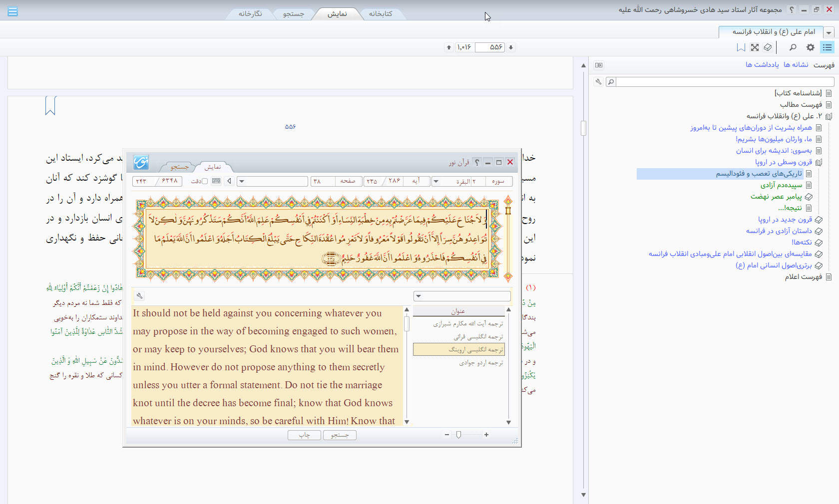
Task: Click the sidebar table of contents search field
Action: pyautogui.click(x=725, y=82)
